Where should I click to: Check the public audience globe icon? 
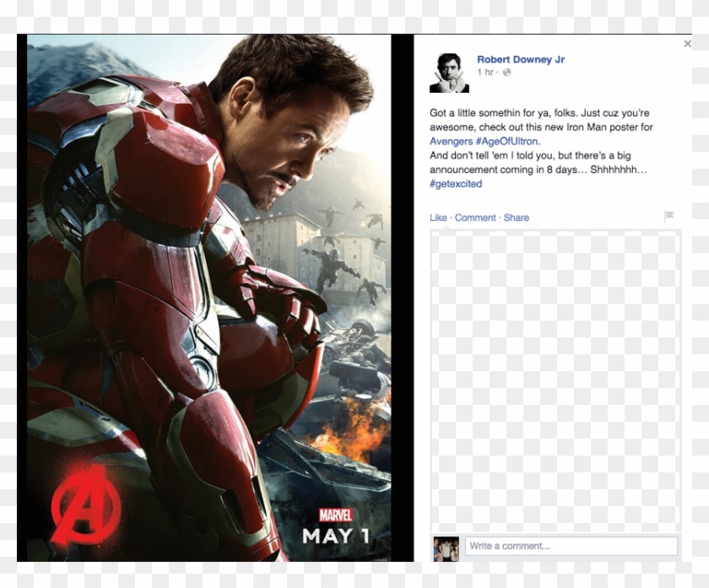(507, 73)
